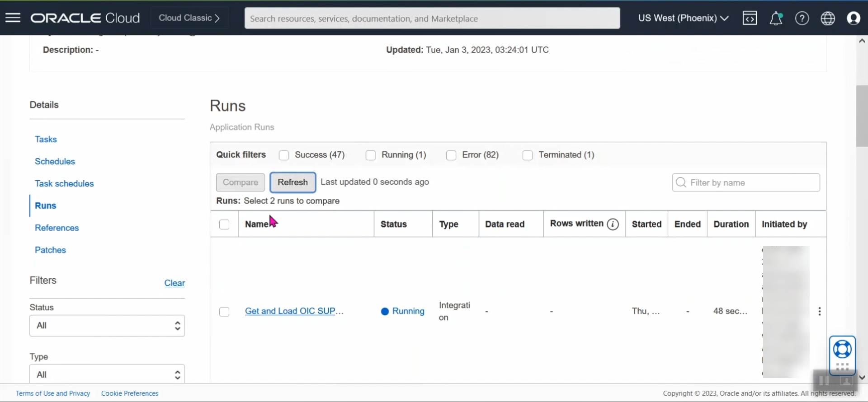
Task: Expand the Status filter dropdown
Action: pos(107,326)
